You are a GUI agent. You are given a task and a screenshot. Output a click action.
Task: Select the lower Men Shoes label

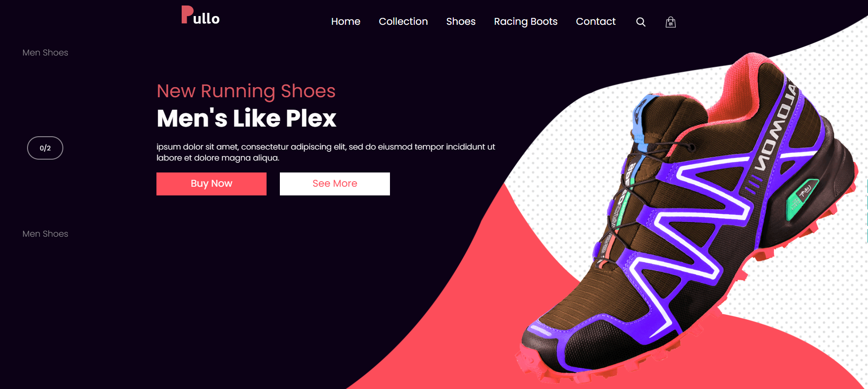45,234
